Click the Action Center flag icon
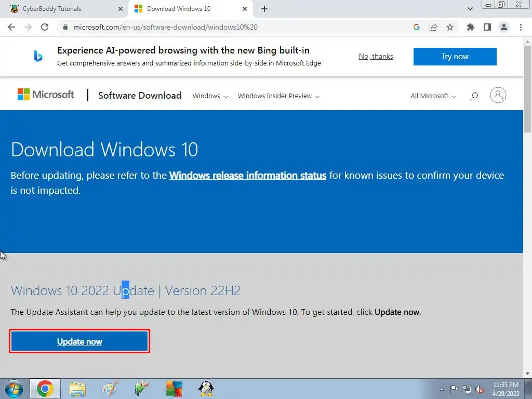This screenshot has height=399, width=532. click(454, 389)
